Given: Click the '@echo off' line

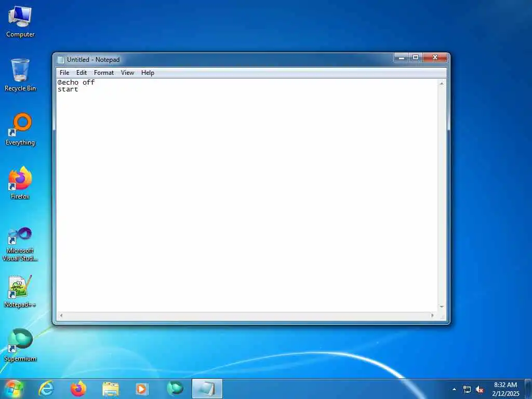Looking at the screenshot, I should [x=76, y=83].
